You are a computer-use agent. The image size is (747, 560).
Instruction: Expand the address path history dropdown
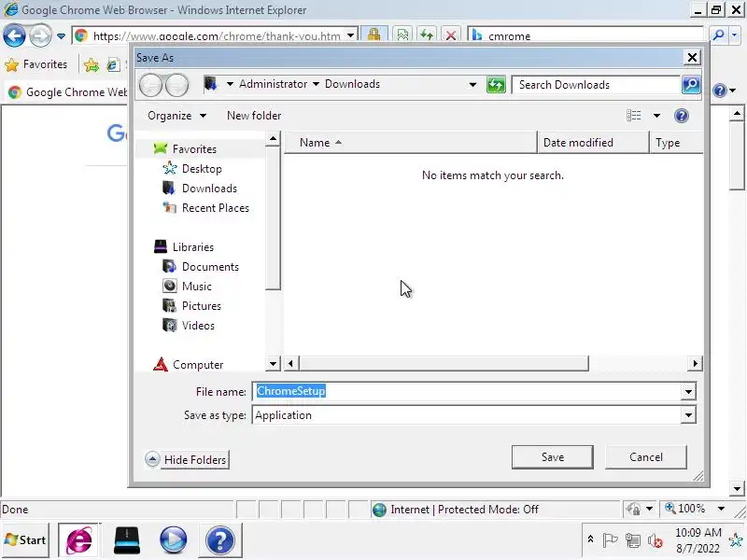[472, 85]
